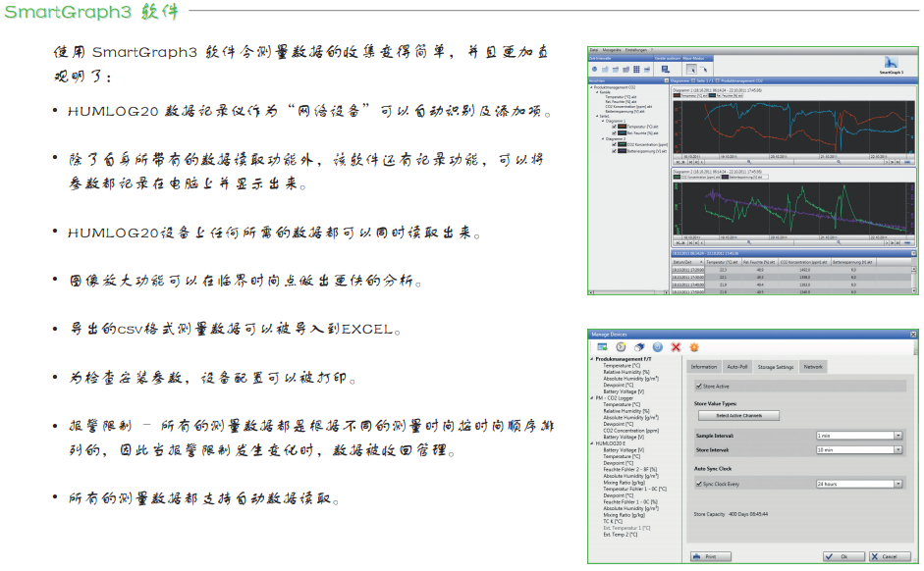Click the Ansichten panel header button
924x571 pixels.
point(667,80)
